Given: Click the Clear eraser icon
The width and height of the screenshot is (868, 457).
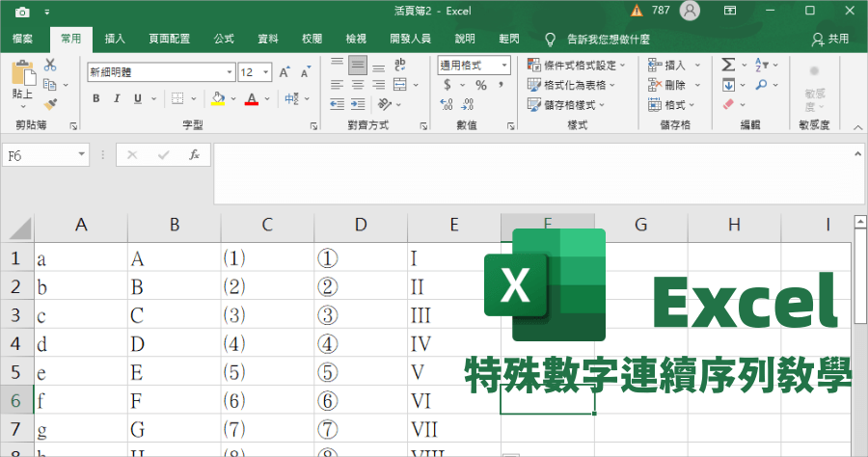Looking at the screenshot, I should tap(728, 104).
